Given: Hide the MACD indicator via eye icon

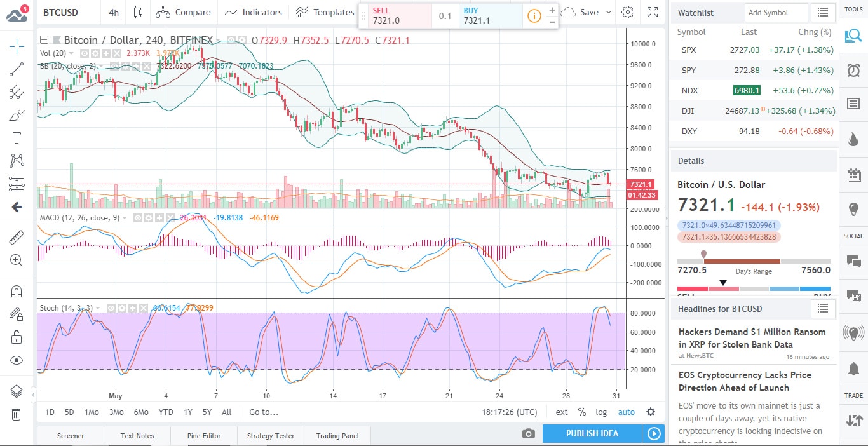Looking at the screenshot, I should click(x=137, y=218).
